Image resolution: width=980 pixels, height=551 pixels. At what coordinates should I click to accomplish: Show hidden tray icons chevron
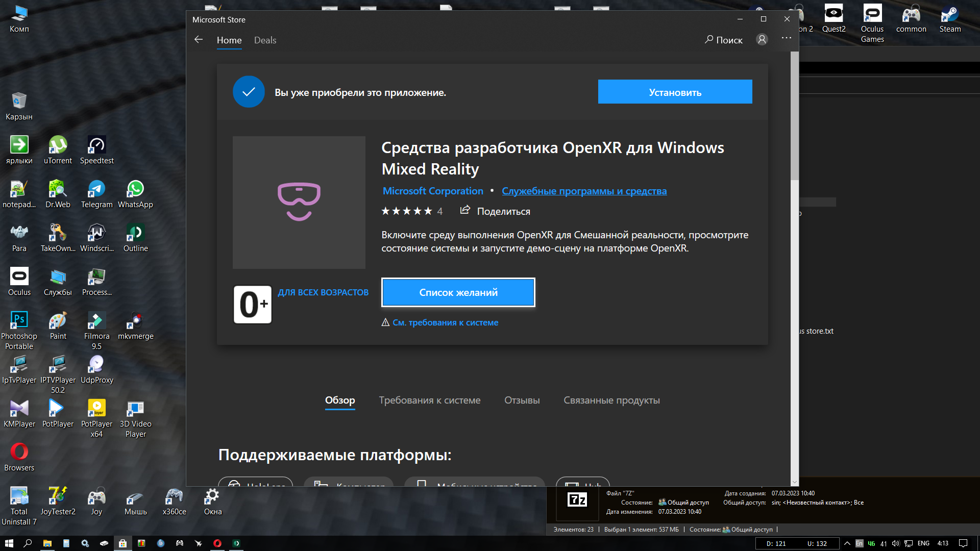coord(847,543)
